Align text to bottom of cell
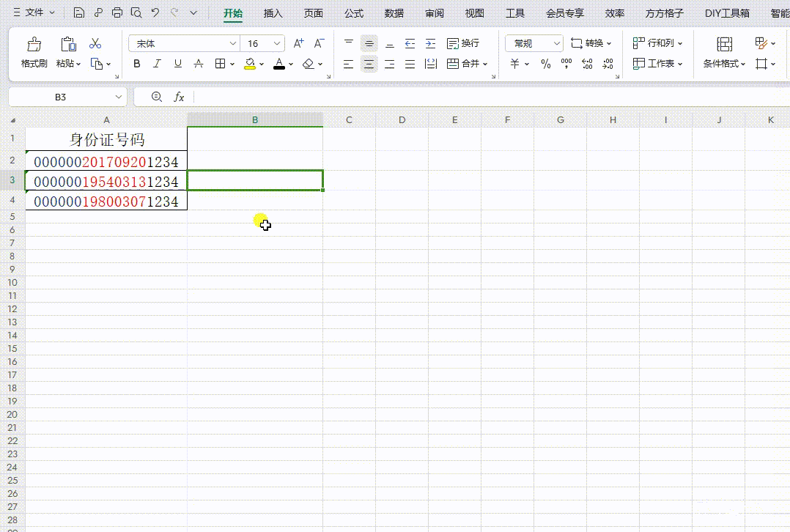This screenshot has height=532, width=790. (x=389, y=44)
